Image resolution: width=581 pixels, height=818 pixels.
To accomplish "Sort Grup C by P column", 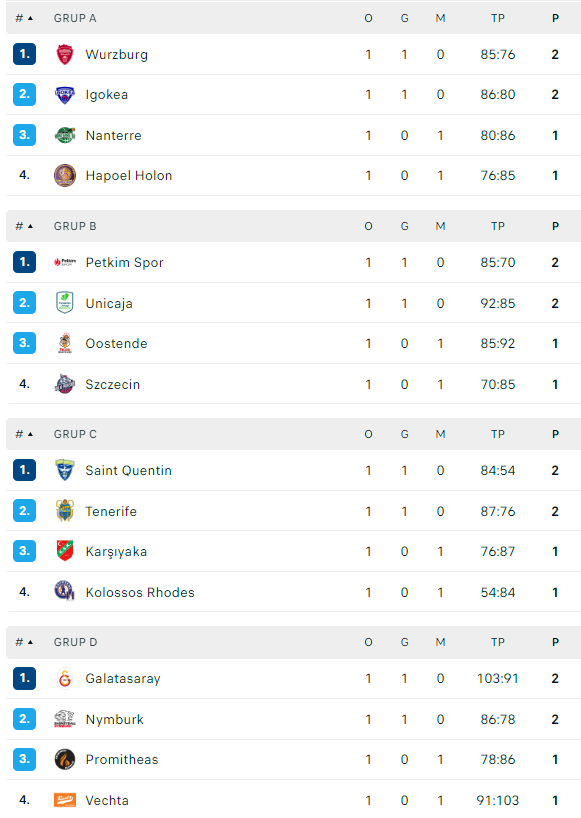I will coord(555,434).
